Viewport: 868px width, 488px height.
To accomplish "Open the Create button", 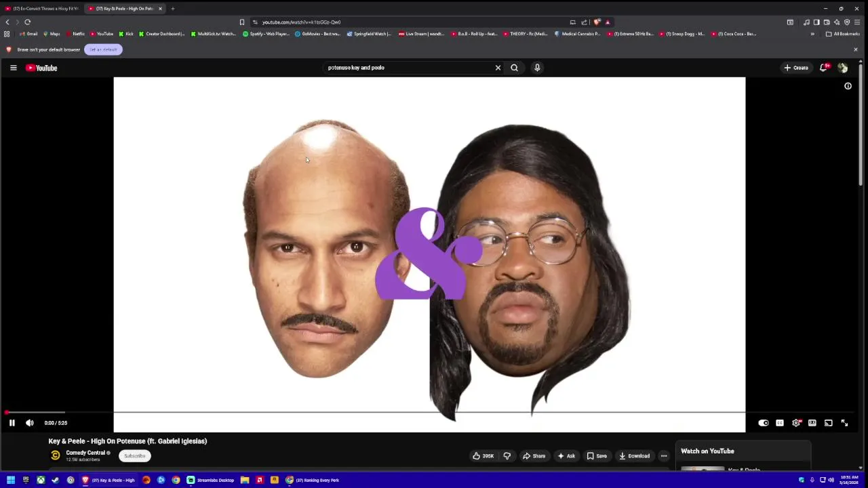I will pyautogui.click(x=796, y=68).
